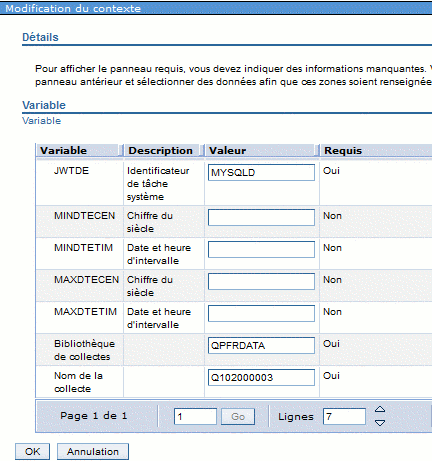Click the Go page button

[238, 416]
